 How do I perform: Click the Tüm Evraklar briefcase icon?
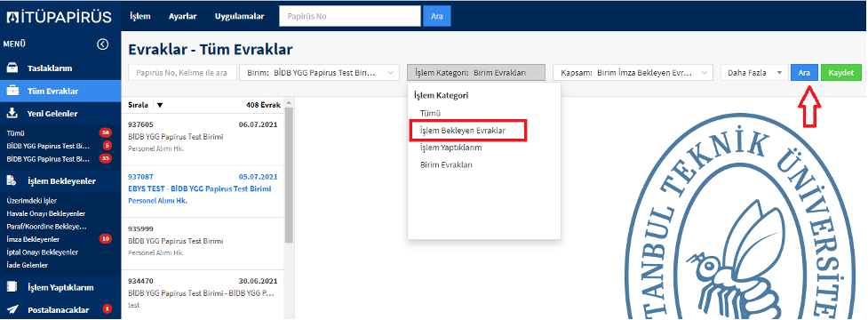click(x=12, y=91)
